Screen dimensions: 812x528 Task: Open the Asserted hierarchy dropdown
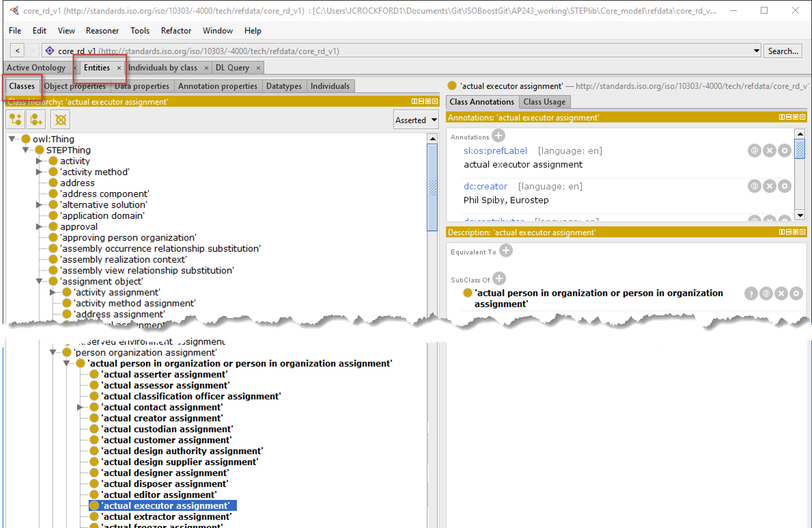coord(416,120)
